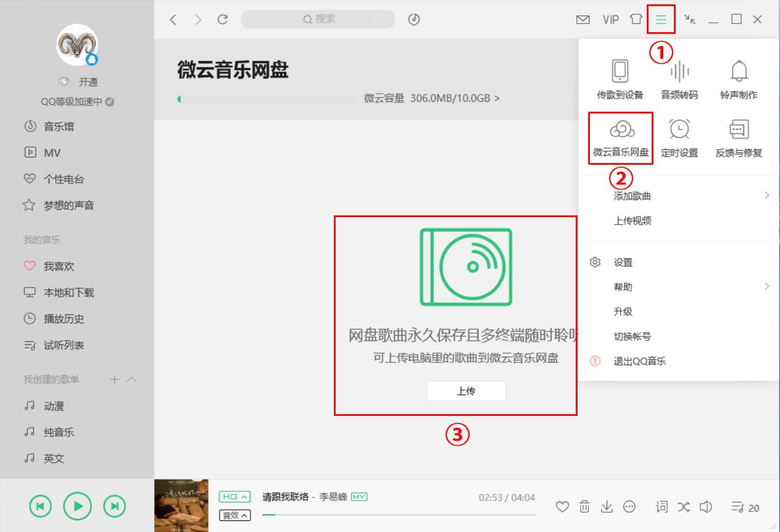Open 铃声制作 ringtone maker
Image resolution: width=780 pixels, height=532 pixels.
(x=739, y=79)
